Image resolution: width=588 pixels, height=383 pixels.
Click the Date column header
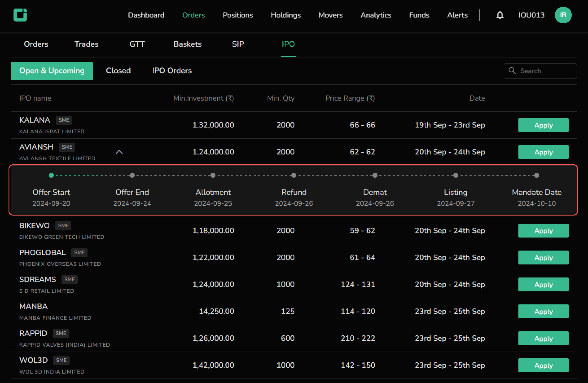point(477,98)
